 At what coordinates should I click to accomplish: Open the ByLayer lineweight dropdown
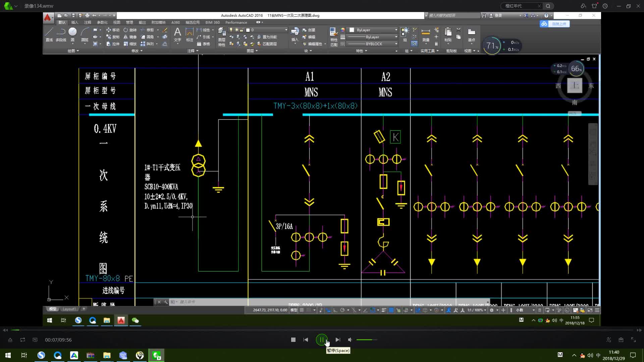pyautogui.click(x=372, y=37)
